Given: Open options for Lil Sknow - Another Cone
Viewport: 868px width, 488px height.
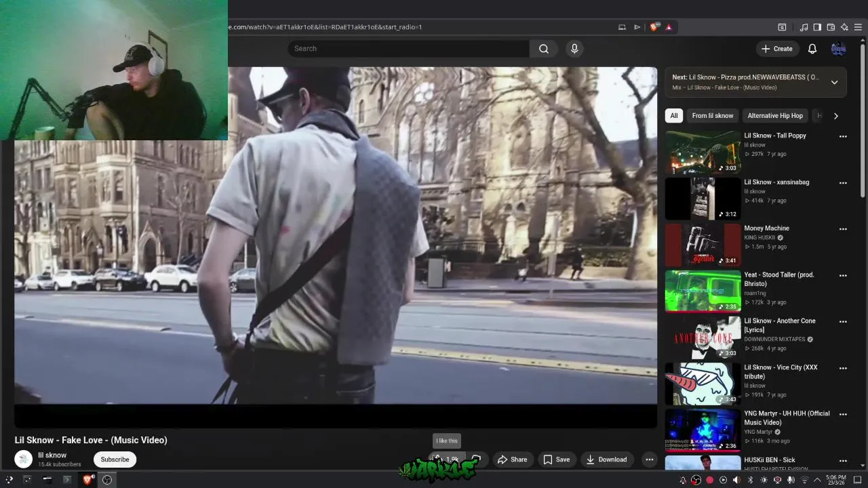Looking at the screenshot, I should click(x=843, y=322).
